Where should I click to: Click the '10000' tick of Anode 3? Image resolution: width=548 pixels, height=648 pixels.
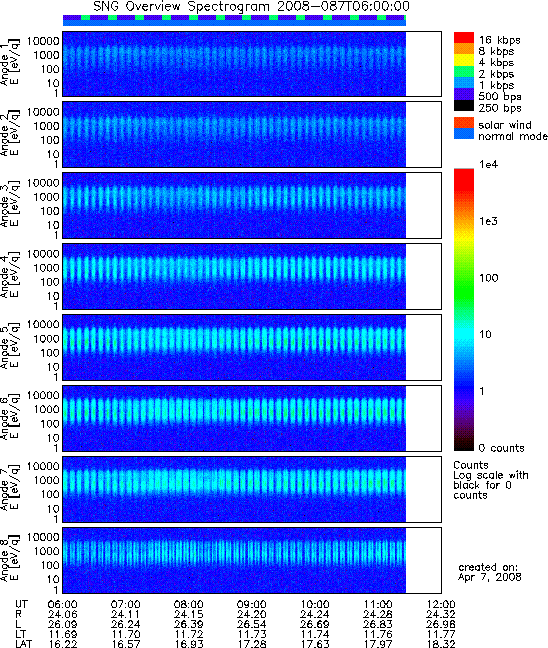[x=43, y=183]
